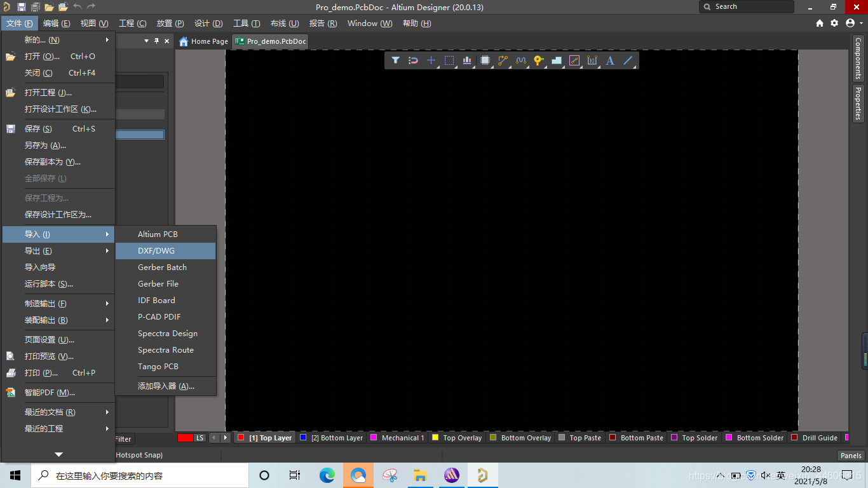
Task: Open 工具 (T) menu
Action: coord(247,24)
